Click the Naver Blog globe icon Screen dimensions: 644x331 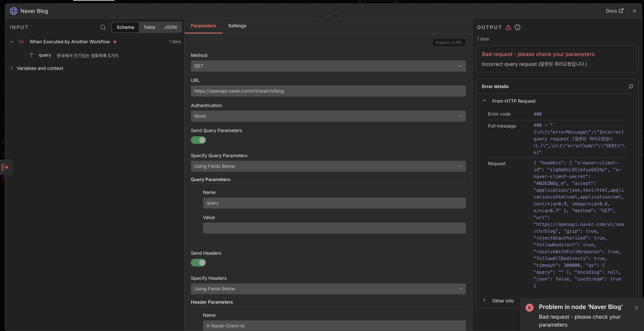tap(14, 11)
